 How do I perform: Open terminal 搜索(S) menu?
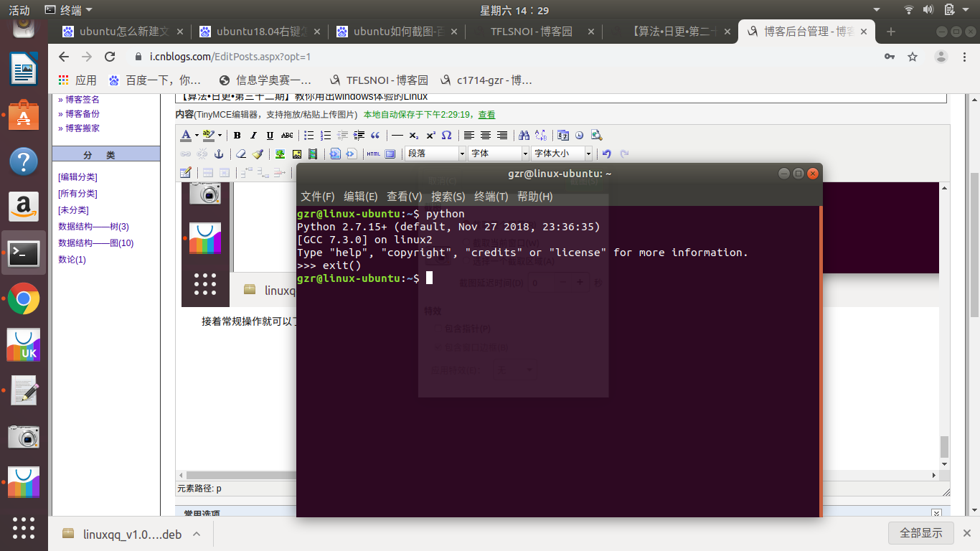[448, 197]
